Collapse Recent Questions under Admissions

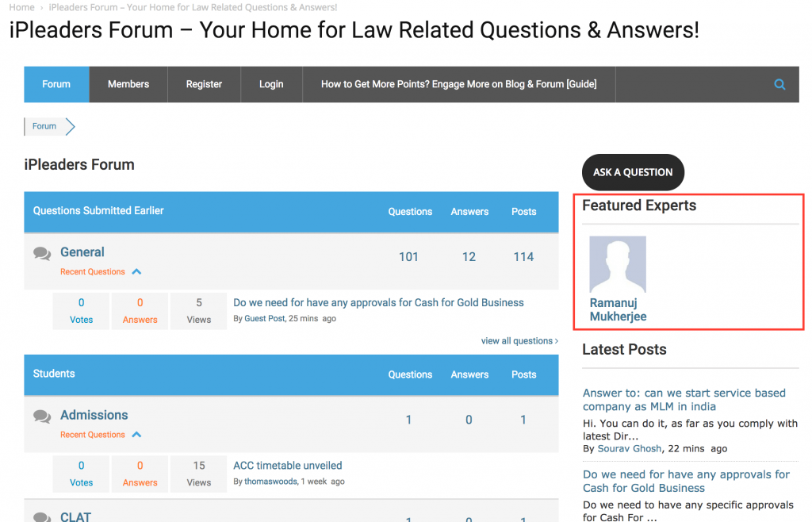pos(136,434)
